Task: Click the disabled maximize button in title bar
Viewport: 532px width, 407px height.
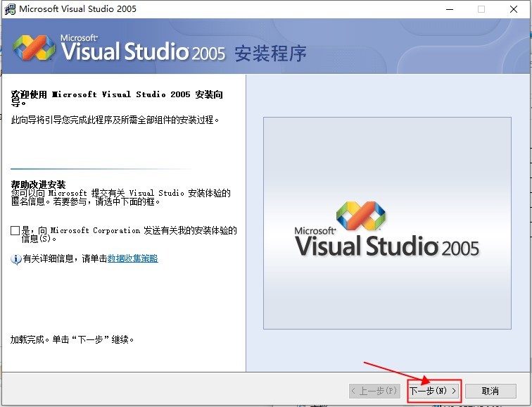Action: [x=481, y=9]
